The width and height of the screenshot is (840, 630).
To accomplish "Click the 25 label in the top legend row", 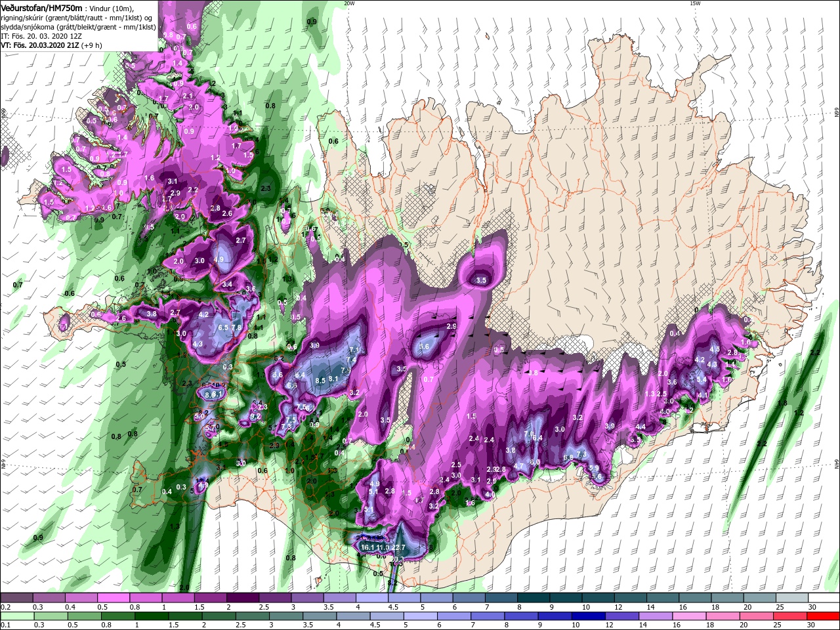I will click(780, 607).
